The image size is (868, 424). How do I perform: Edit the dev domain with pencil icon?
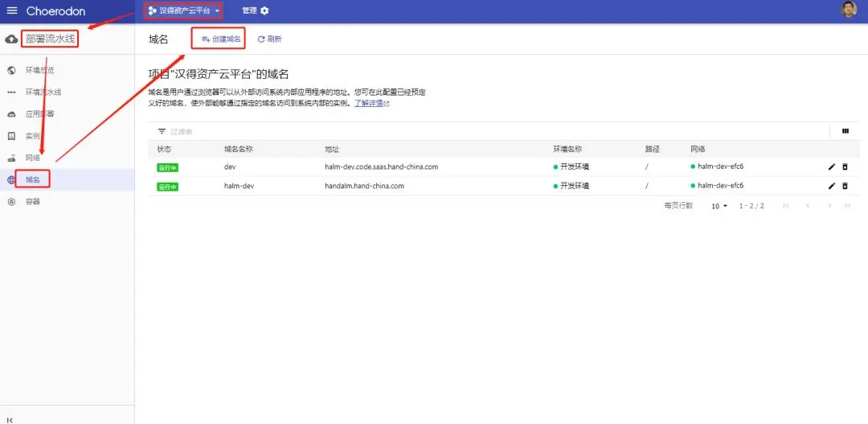tap(832, 167)
